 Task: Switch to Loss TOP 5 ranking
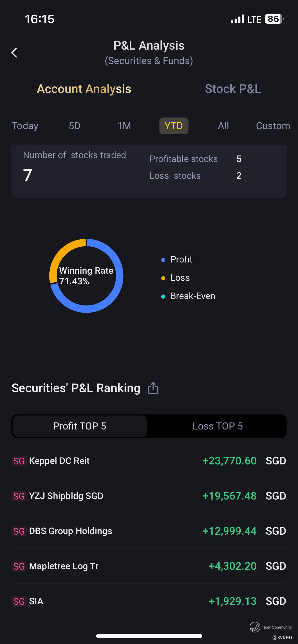pos(218,426)
